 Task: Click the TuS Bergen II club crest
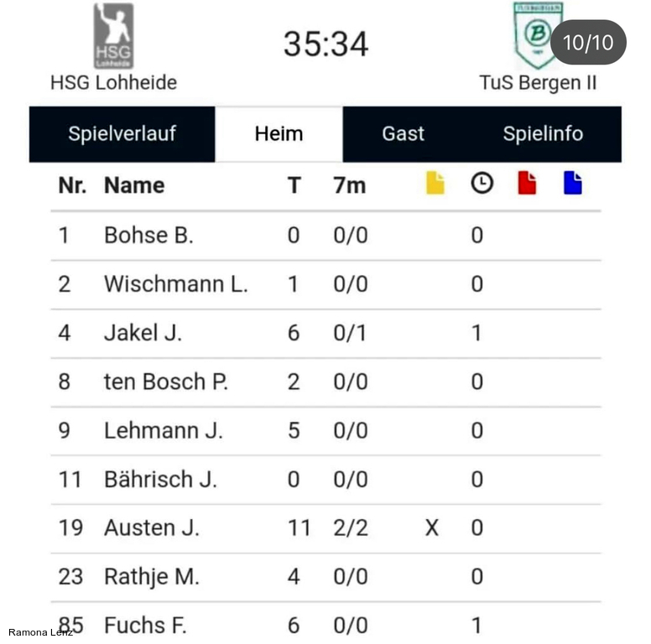tap(537, 35)
